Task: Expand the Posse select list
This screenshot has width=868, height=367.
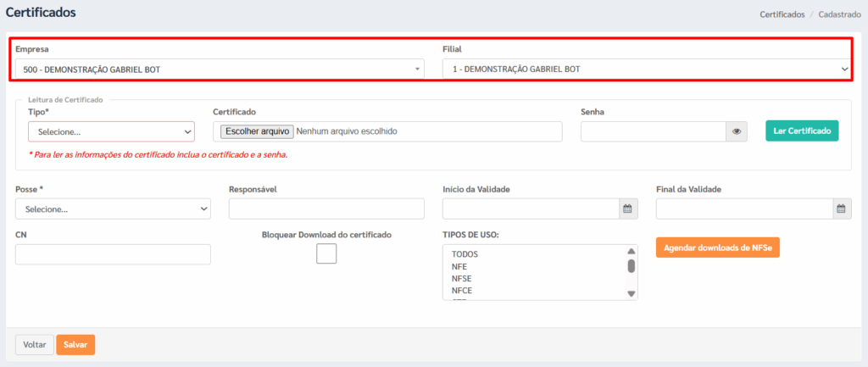Action: point(113,209)
